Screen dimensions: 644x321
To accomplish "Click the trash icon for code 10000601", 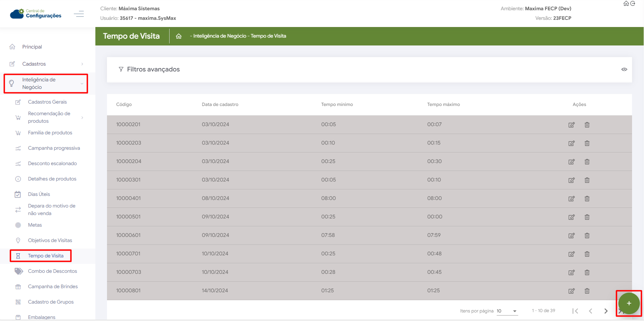I will pos(587,236).
